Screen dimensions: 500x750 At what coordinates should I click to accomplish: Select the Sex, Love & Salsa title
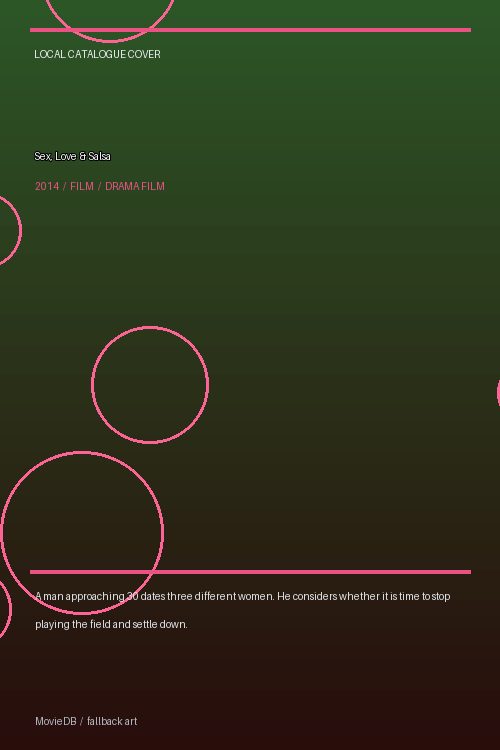point(72,156)
